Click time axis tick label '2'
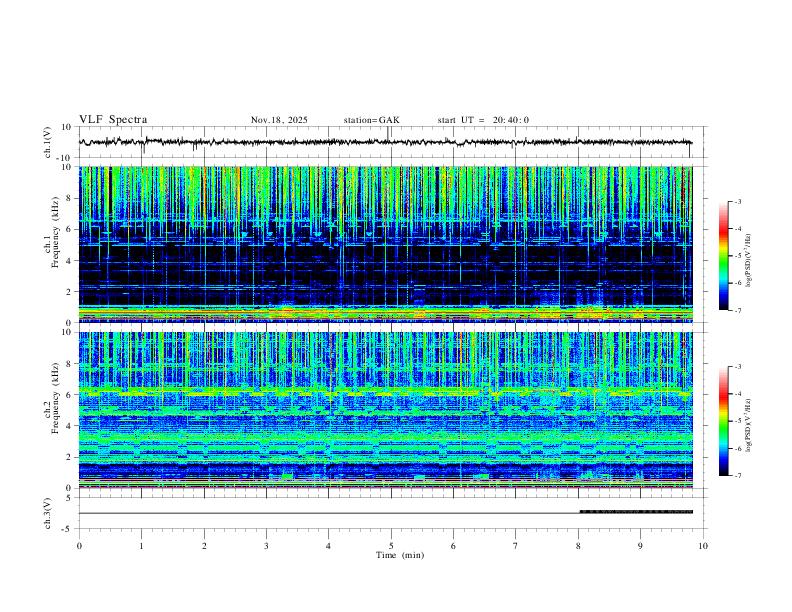The image size is (792, 612). pos(204,546)
